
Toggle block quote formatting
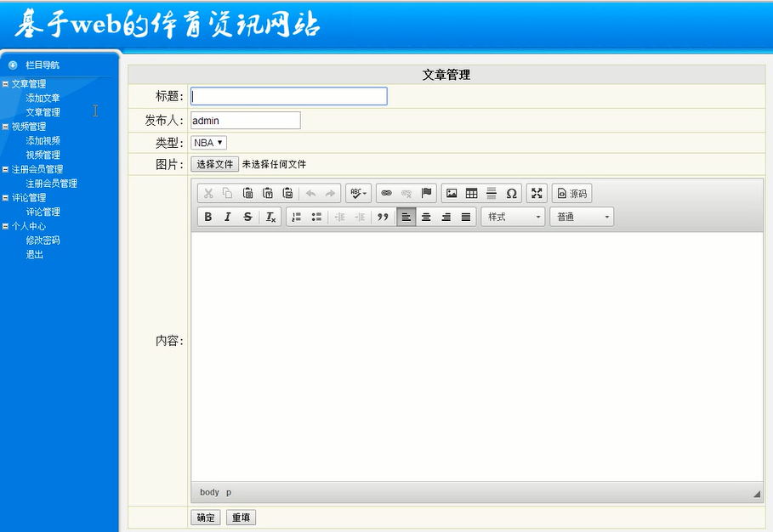coord(383,217)
